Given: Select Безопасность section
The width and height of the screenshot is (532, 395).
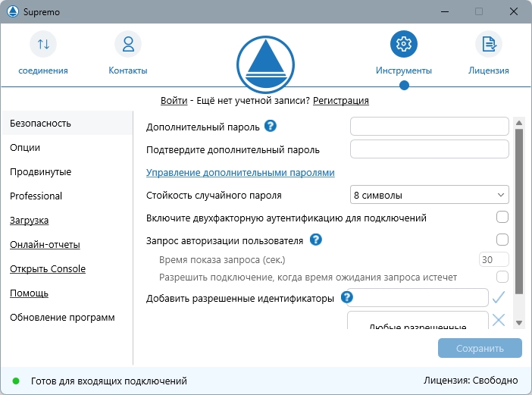Looking at the screenshot, I should [67, 123].
